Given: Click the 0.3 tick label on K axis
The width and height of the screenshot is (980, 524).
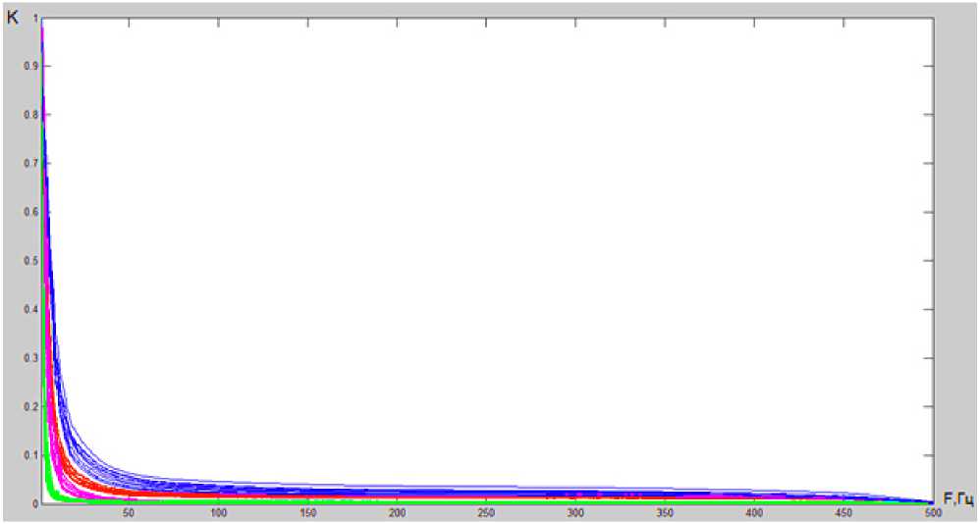Looking at the screenshot, I should [30, 357].
